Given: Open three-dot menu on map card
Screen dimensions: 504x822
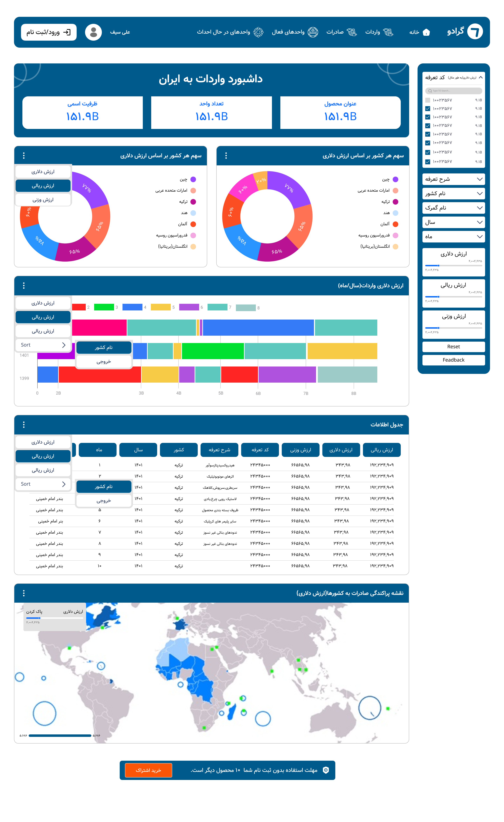Looking at the screenshot, I should coord(24,593).
